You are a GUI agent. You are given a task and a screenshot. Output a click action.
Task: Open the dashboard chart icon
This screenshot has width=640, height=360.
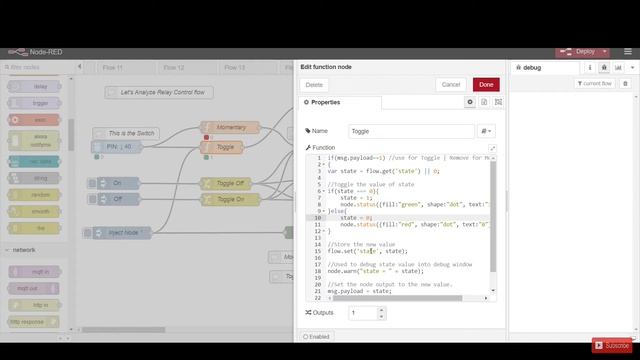pos(618,68)
